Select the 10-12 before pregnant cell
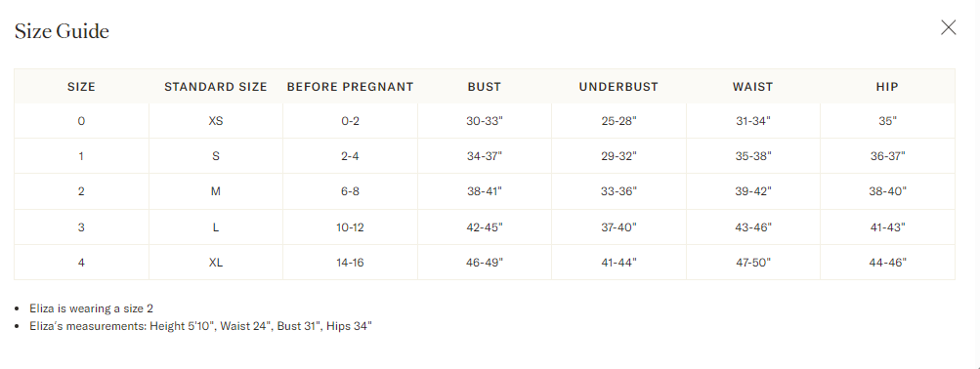Viewport: 980px width, 369px height. (x=350, y=227)
